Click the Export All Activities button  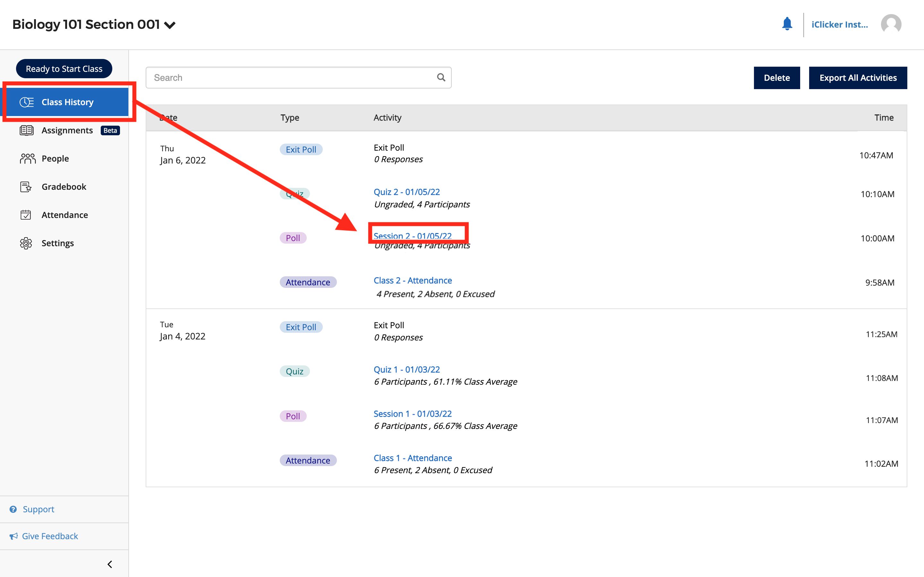[858, 78]
